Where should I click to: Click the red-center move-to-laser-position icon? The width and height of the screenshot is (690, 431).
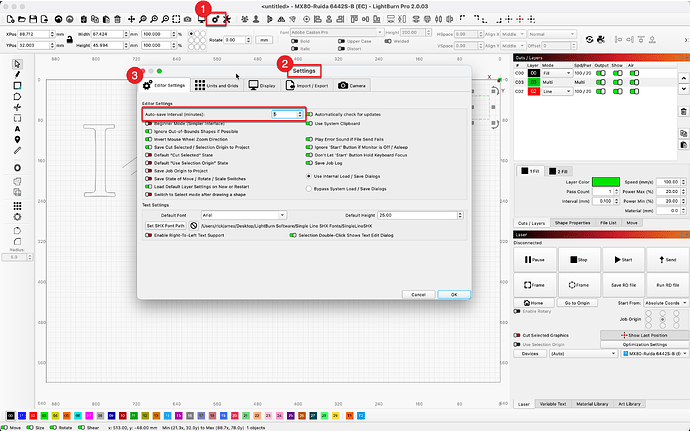[x=520, y=19]
